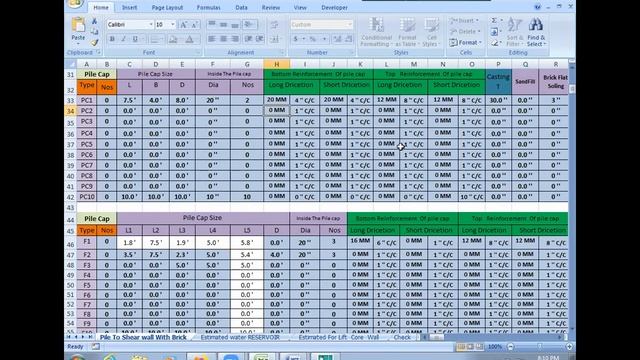Switch to the Developer tab
Screen dimensions: 640x360
334,7
